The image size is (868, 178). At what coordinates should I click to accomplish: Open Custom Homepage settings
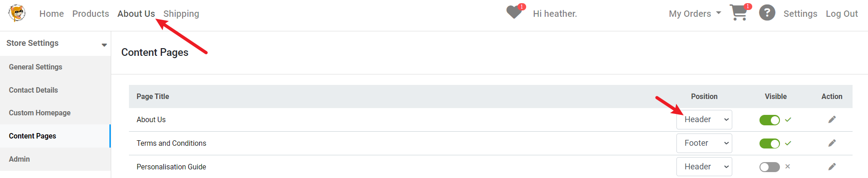[x=39, y=113]
